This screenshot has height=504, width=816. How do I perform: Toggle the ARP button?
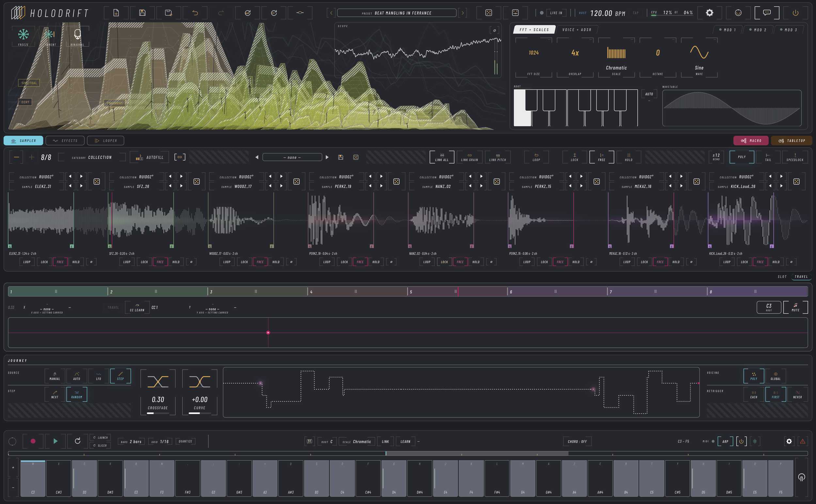[725, 441]
